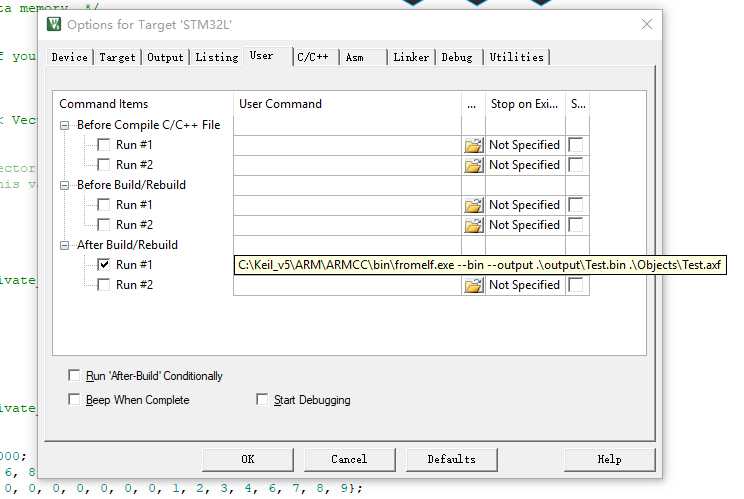Image resolution: width=744 pixels, height=499 pixels.
Task: Enable Before Build/Rebuild Run #1 checkbox
Action: coord(103,204)
